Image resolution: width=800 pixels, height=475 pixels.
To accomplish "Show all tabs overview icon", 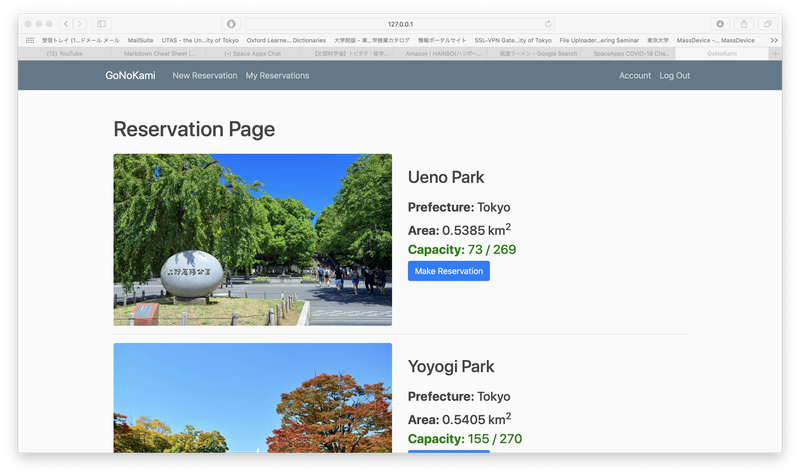I will 767,24.
